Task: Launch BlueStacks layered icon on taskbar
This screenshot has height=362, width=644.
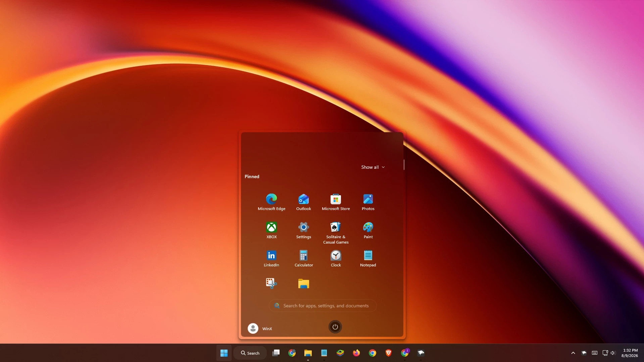Action: coord(340,353)
